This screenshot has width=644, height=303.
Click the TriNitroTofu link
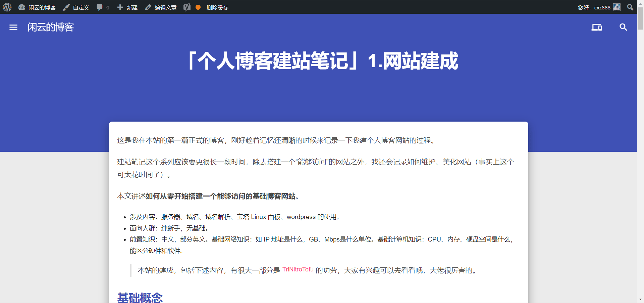coord(298,270)
